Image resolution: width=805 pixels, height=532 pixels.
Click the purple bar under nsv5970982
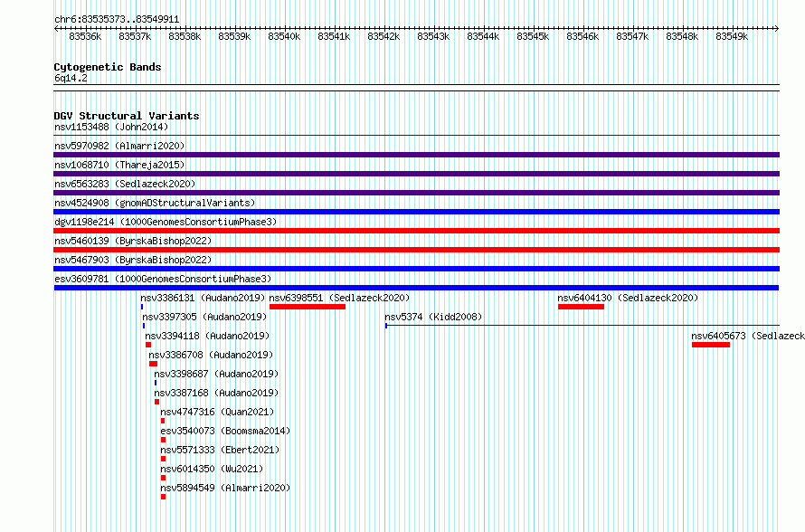416,155
